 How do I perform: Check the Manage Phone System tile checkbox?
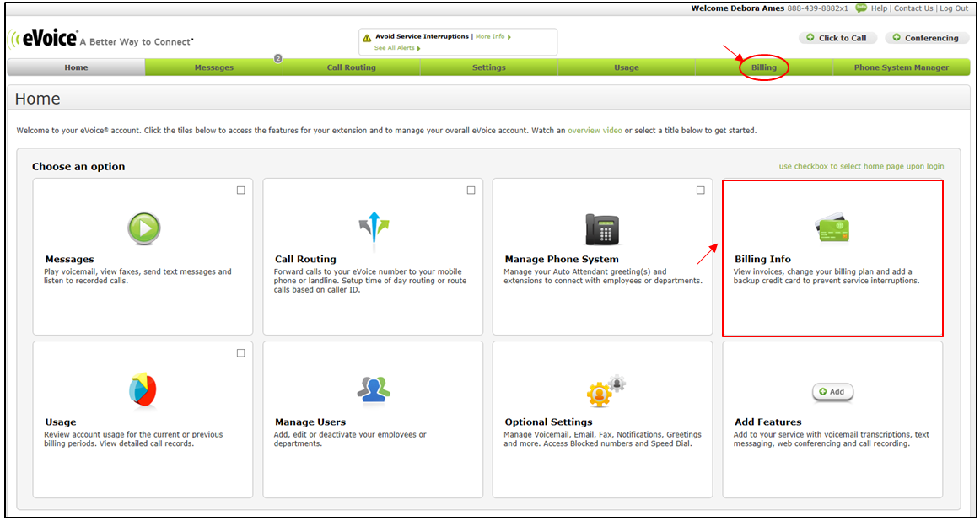click(701, 191)
